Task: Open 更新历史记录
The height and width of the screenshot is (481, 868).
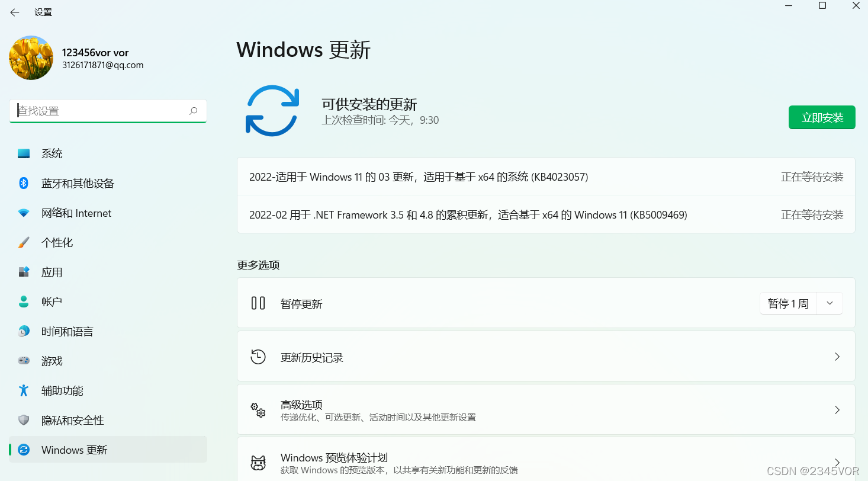Action: (x=546, y=356)
